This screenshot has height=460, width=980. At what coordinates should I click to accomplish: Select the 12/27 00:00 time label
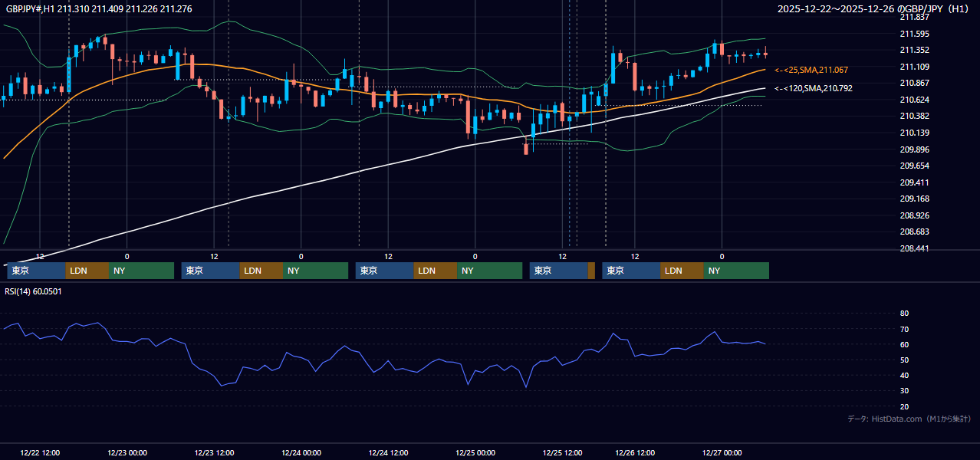[722, 452]
